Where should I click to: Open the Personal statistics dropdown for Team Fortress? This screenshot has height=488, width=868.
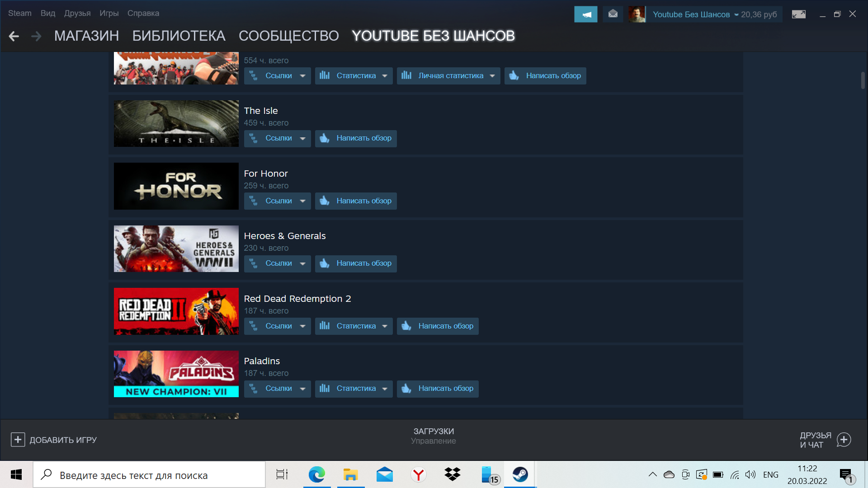point(448,76)
